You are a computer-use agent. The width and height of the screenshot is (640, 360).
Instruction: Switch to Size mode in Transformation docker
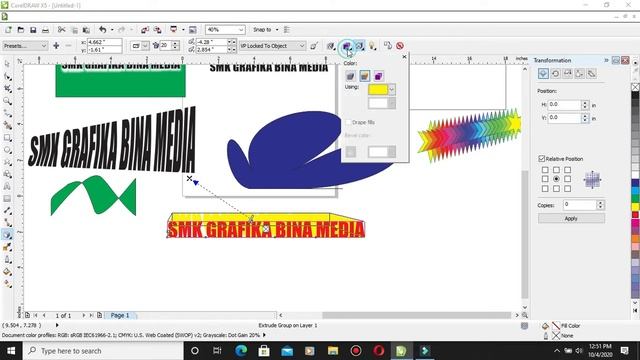[x=580, y=73]
